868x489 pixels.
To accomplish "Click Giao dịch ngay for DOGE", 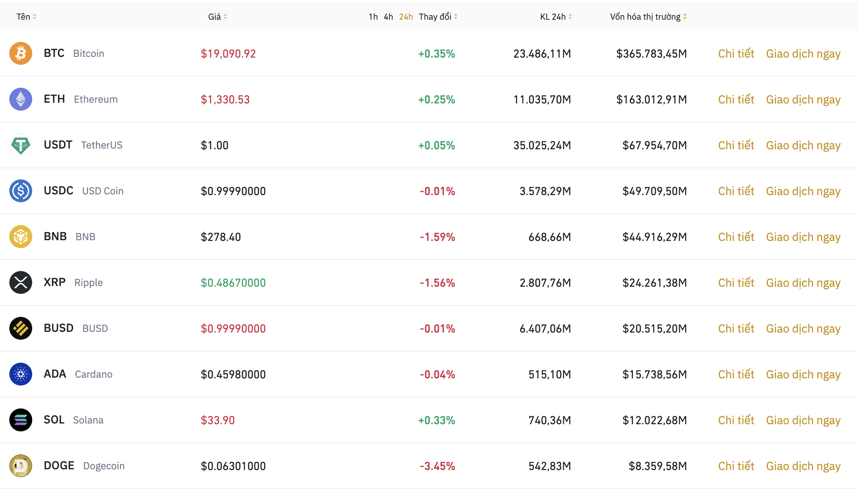I will coord(803,466).
